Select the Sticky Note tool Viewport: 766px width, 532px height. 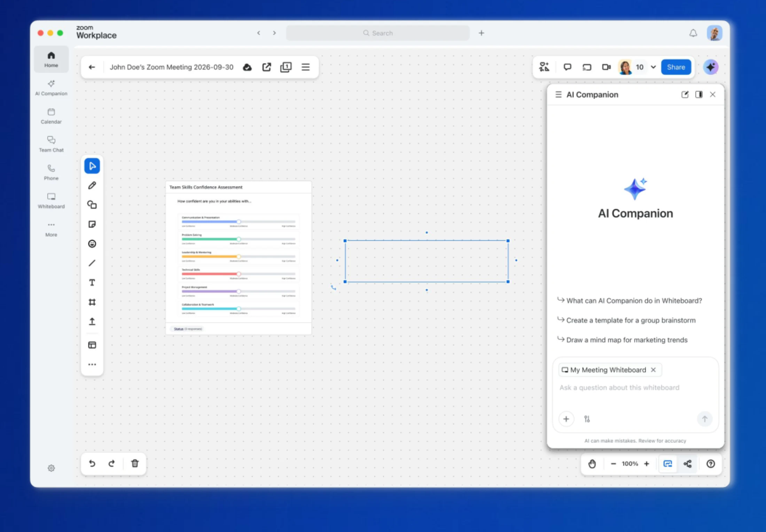[x=92, y=224]
